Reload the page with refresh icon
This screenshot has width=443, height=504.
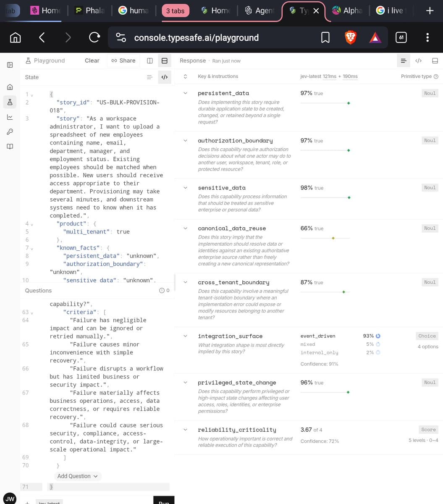[94, 38]
